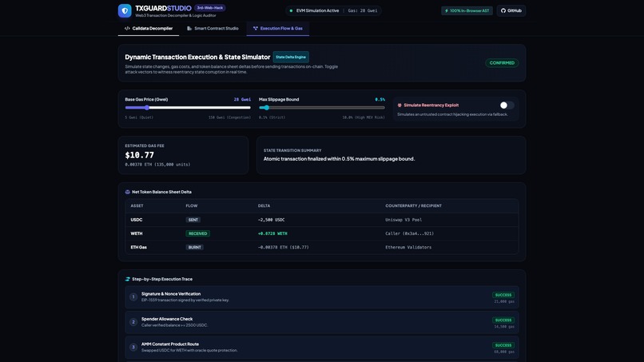Click the WETH asset cell
Viewport: 644px width, 362px height.
[x=137, y=233]
